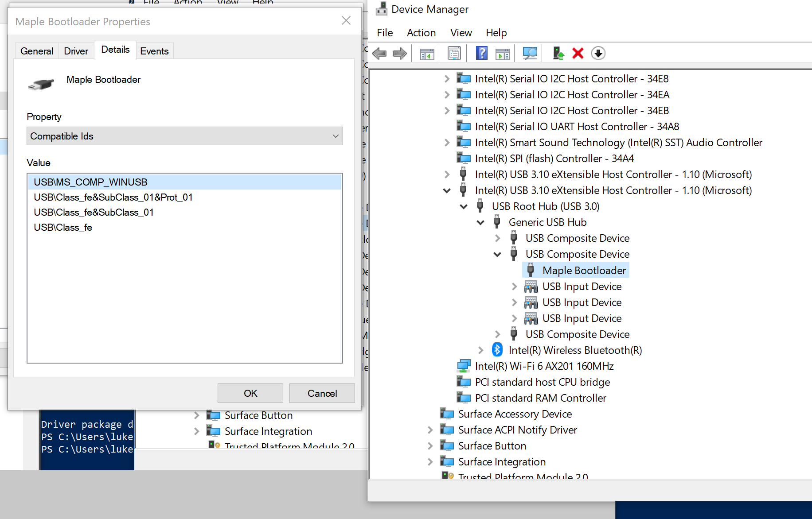Disable the selected device (down-arrow icon)

point(598,53)
